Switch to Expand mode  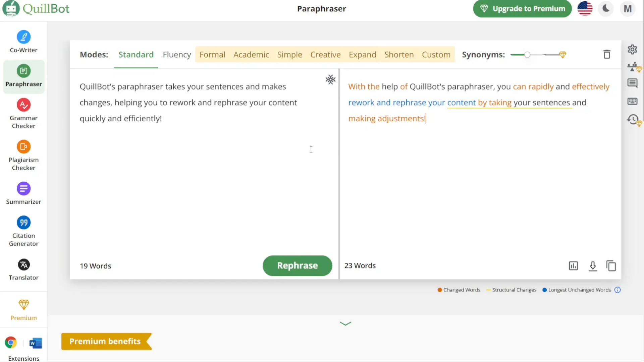point(362,55)
